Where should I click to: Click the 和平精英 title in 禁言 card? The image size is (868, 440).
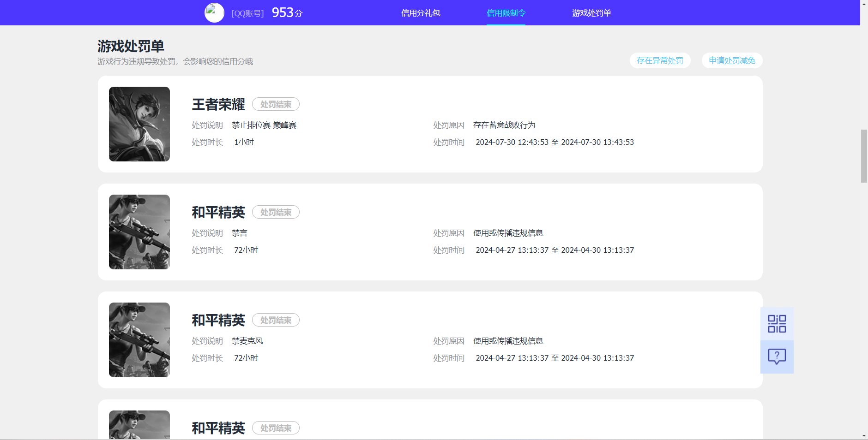(x=218, y=212)
